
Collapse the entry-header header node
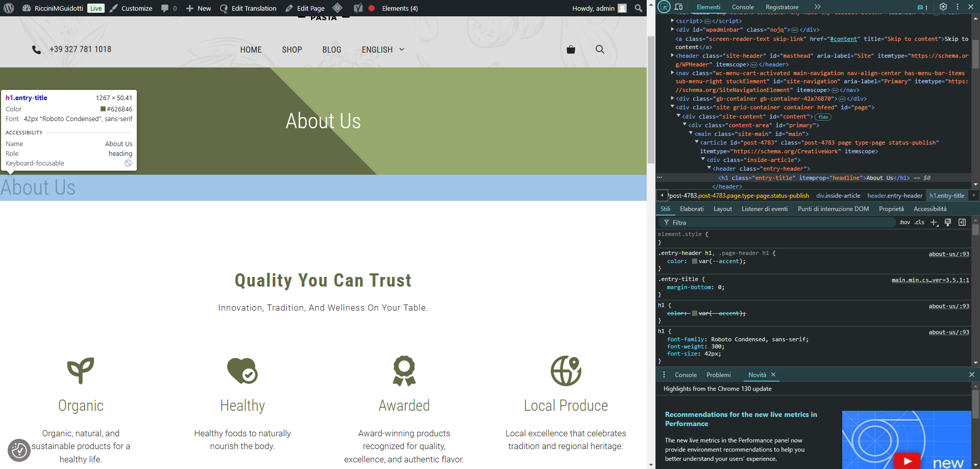click(x=709, y=169)
